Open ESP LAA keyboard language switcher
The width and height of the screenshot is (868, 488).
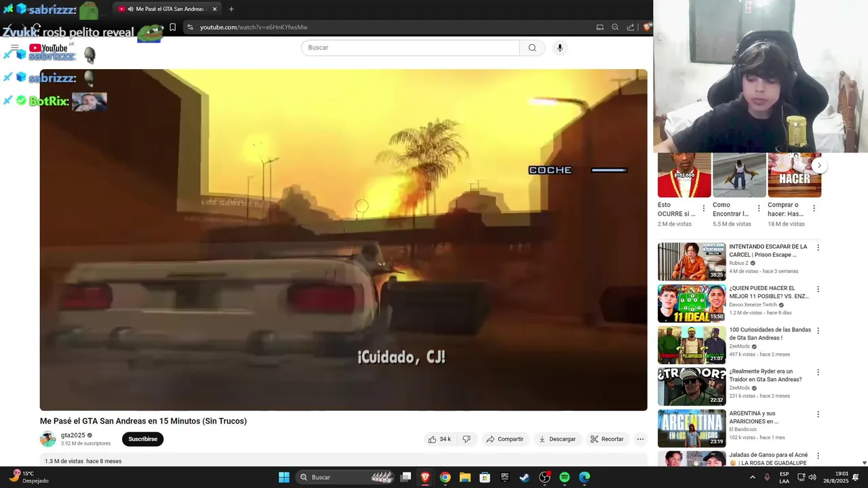pos(784,477)
